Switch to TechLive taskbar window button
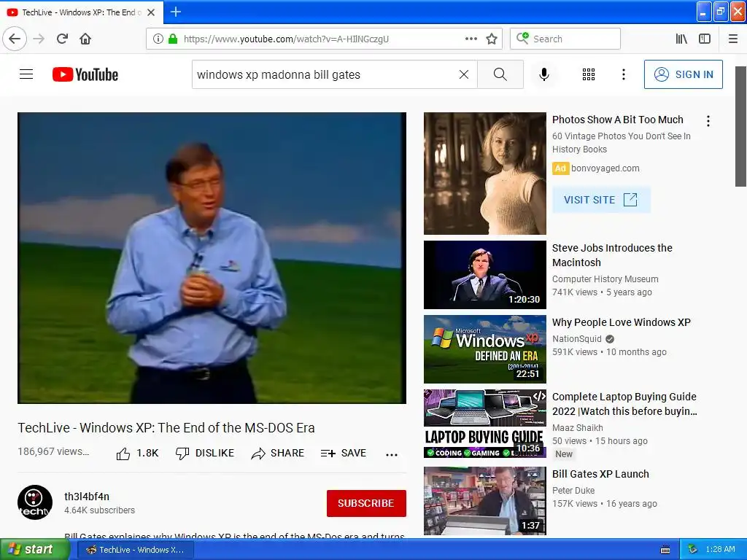This screenshot has width=747, height=560. click(x=135, y=550)
